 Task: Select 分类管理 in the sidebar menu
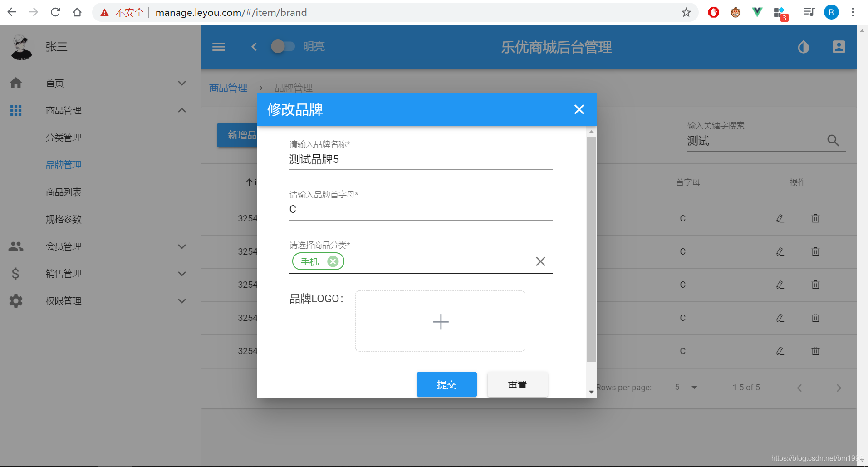click(x=64, y=137)
